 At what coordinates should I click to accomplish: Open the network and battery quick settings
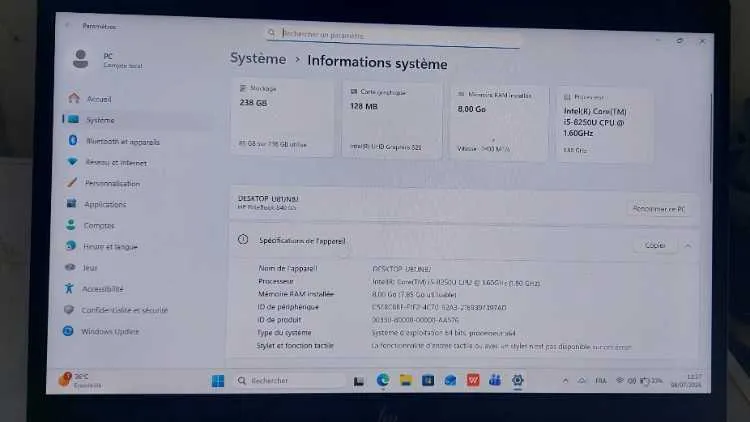[639, 381]
